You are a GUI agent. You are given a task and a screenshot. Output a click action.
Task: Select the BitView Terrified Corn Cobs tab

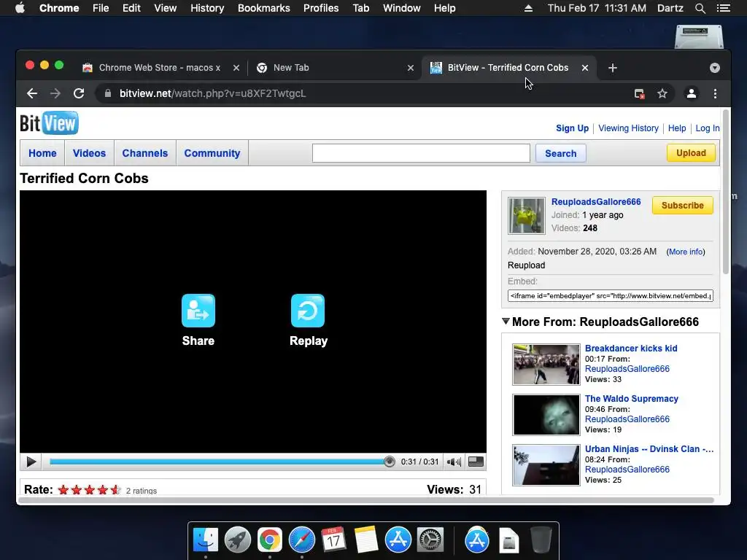508,68
